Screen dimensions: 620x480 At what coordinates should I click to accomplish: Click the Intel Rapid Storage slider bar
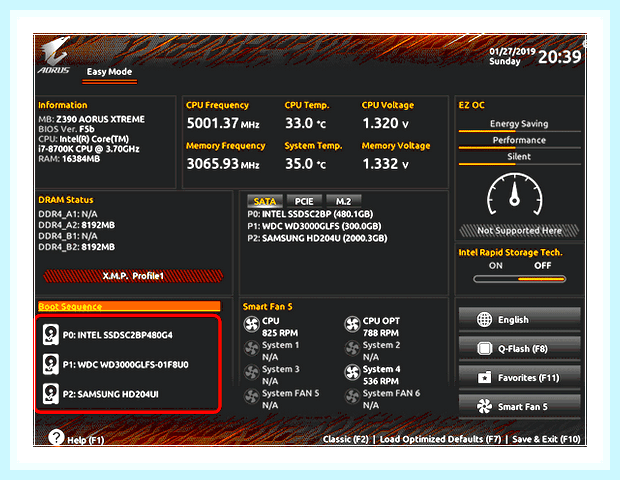click(x=520, y=279)
